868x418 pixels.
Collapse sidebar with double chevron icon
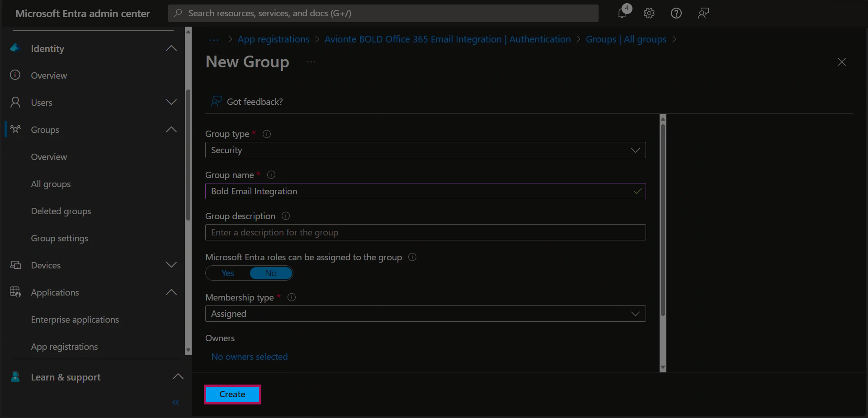pos(175,402)
